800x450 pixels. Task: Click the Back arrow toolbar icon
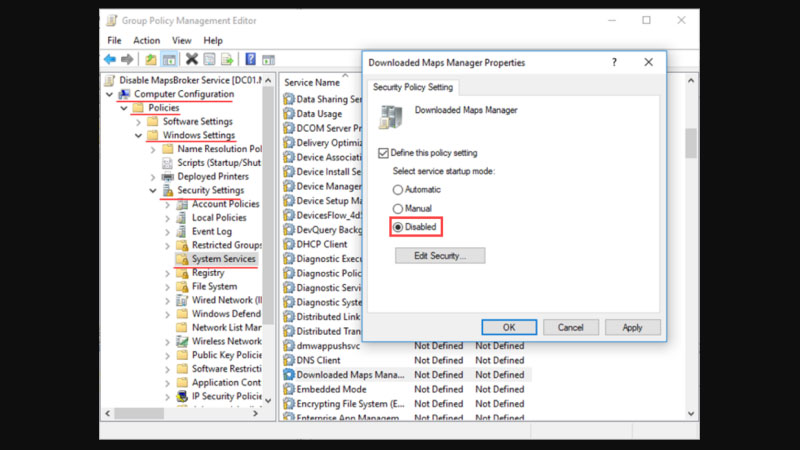110,60
